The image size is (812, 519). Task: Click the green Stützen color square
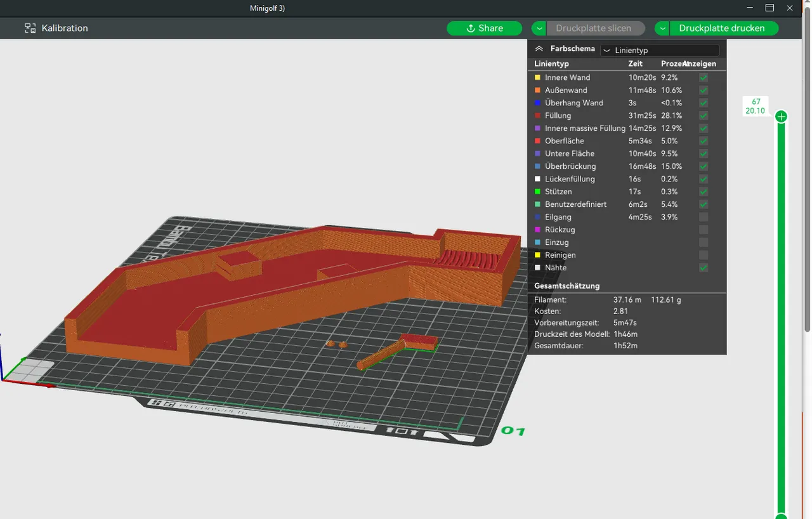click(x=539, y=192)
